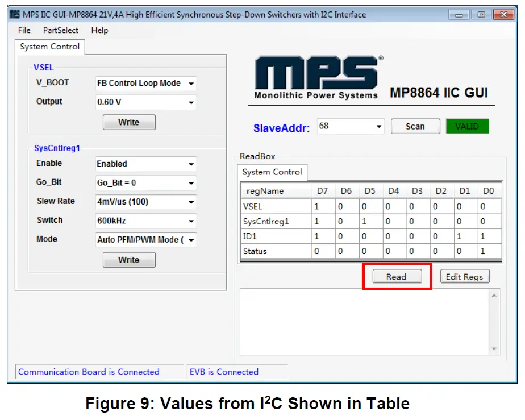Click scroll down arrow in log box
This screenshot has height=420, width=525.
point(494,349)
